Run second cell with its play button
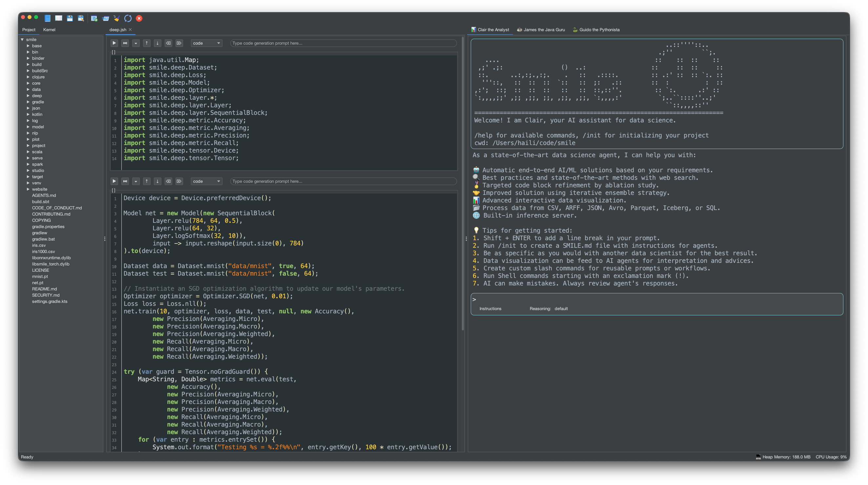Screen dimensions: 868x485 click(114, 181)
